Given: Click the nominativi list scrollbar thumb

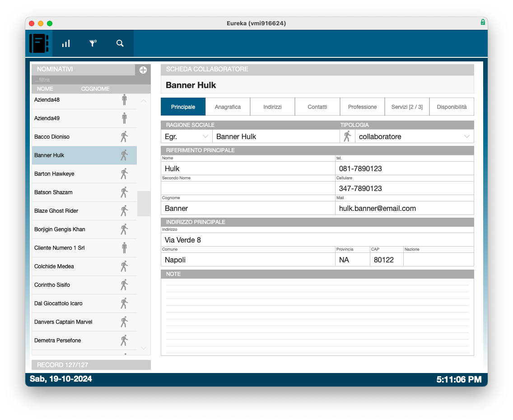Looking at the screenshot, I should pos(144,204).
